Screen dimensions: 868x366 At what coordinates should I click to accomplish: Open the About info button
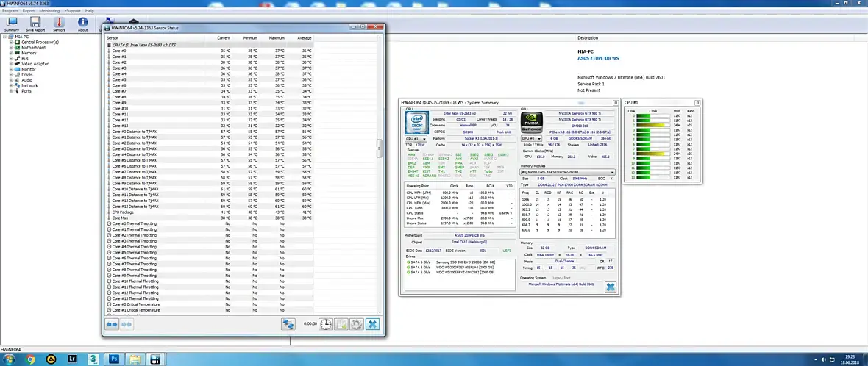82,24
